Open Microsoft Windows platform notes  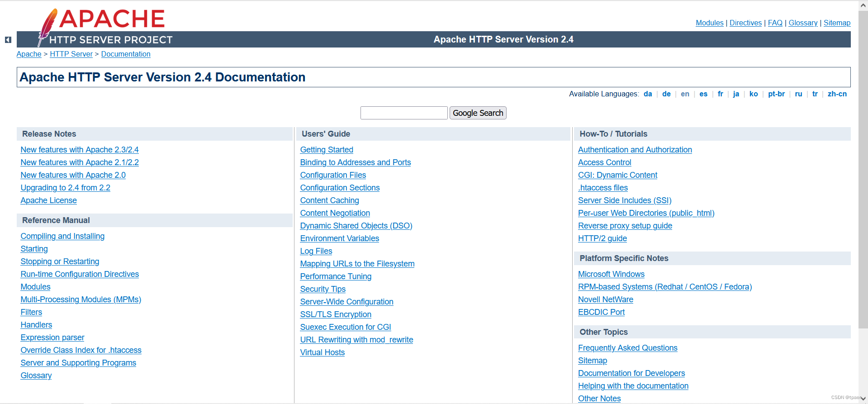611,274
